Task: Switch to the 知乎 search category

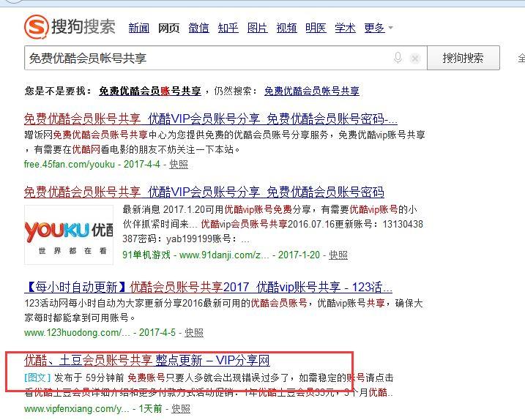Action: click(228, 28)
